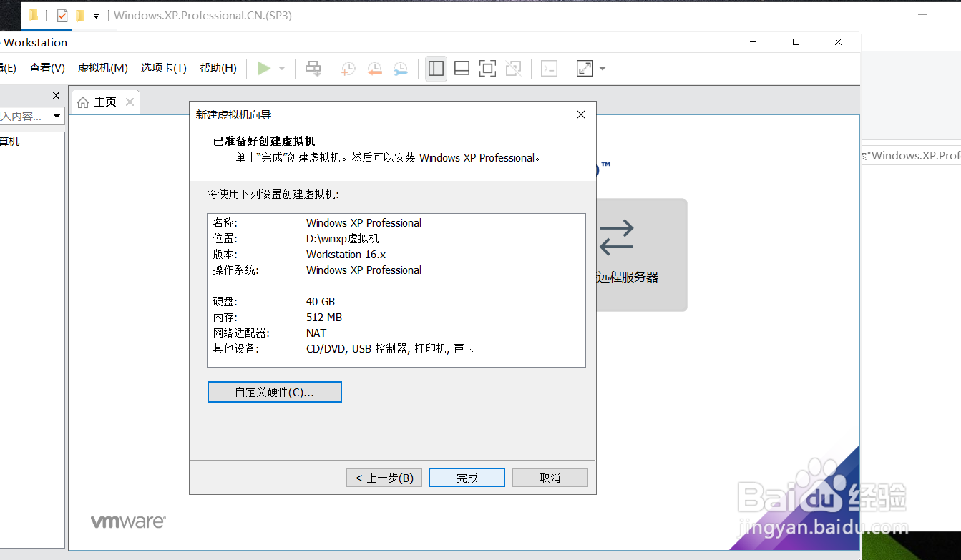The width and height of the screenshot is (961, 560).
Task: Close the 新建虚拟机向导 dialog
Action: (581, 114)
